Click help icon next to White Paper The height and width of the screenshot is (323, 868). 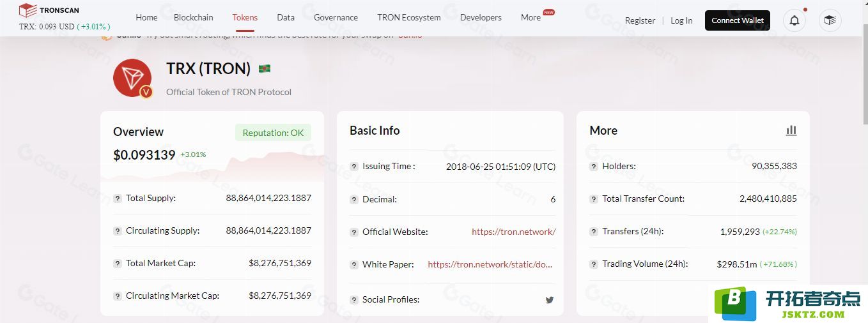tap(354, 265)
